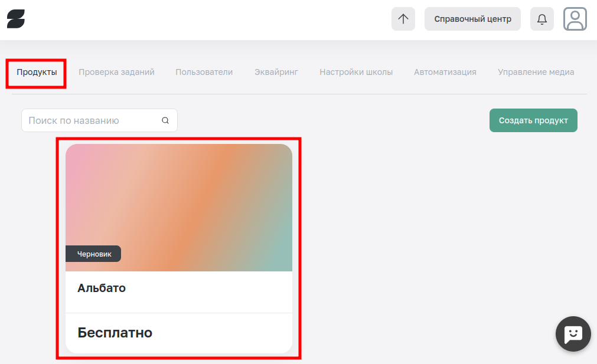The image size is (597, 364).
Task: Open the user profile avatar
Action: [x=575, y=19]
